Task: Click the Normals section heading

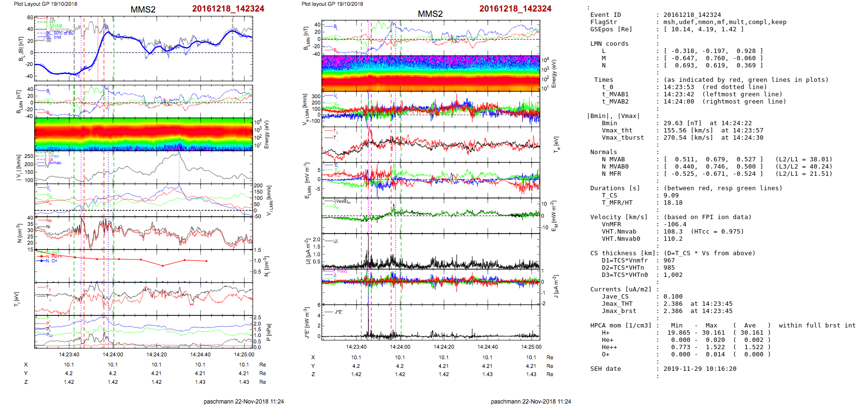Action: click(603, 152)
